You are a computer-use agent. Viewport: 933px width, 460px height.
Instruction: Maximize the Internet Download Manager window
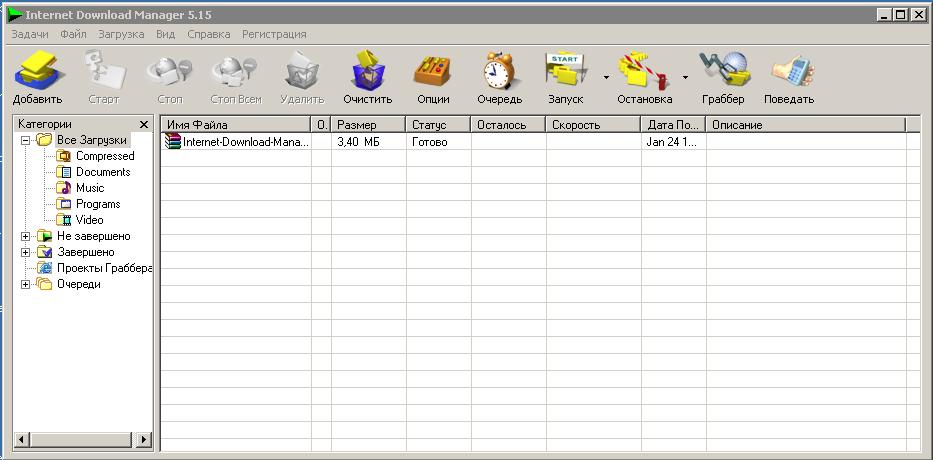click(901, 15)
